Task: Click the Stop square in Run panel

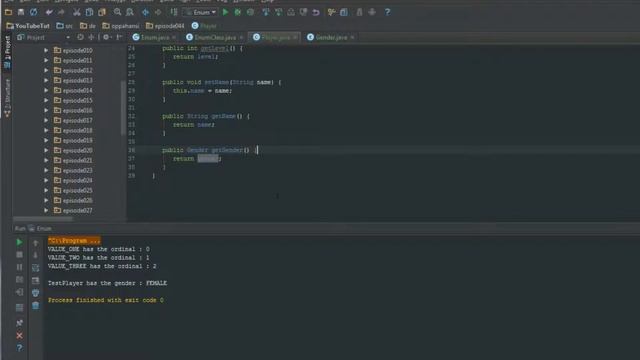Action: 19,255
